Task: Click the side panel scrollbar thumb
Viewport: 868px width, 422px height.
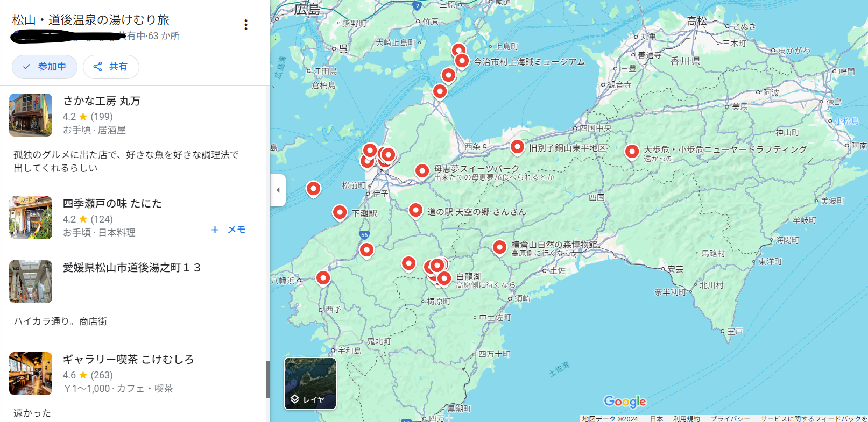Action: click(x=268, y=380)
